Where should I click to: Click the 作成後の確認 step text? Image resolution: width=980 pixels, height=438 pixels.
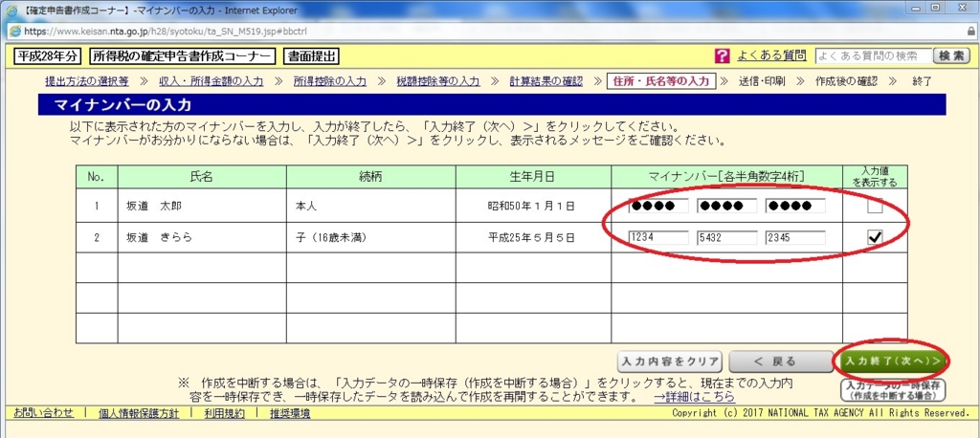(x=846, y=81)
